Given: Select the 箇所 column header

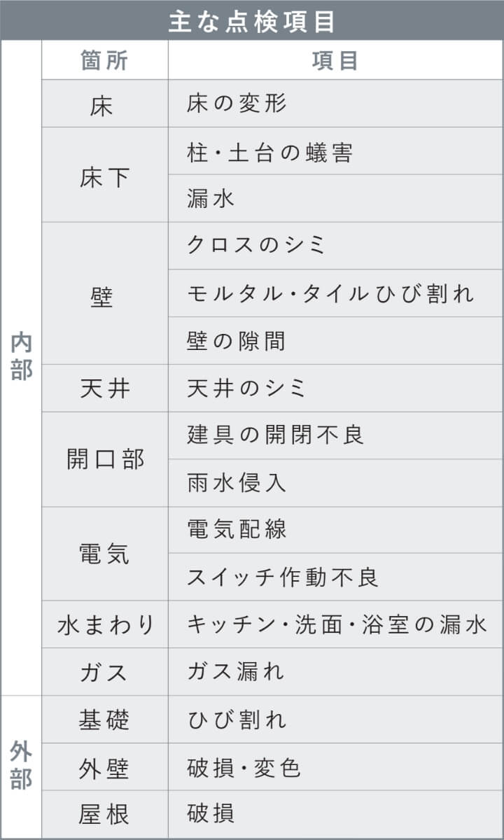Looking at the screenshot, I should coord(105,60).
